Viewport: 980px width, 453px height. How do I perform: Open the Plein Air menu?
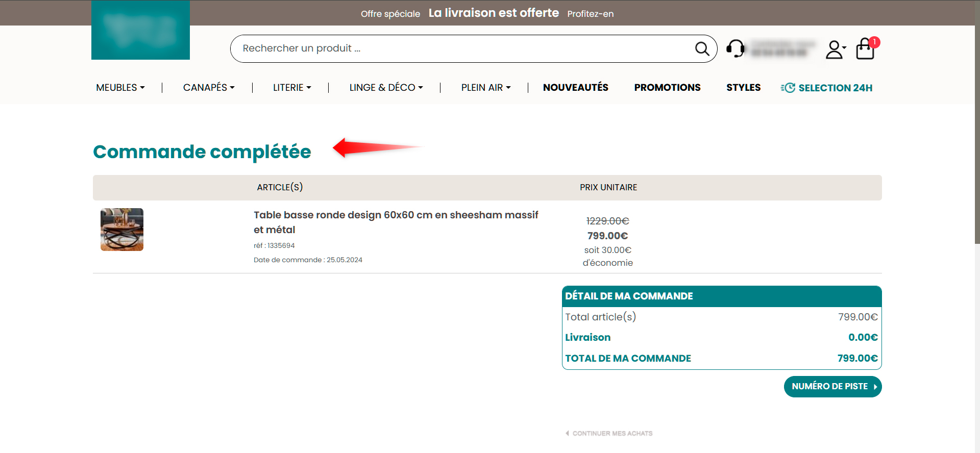pyautogui.click(x=485, y=88)
